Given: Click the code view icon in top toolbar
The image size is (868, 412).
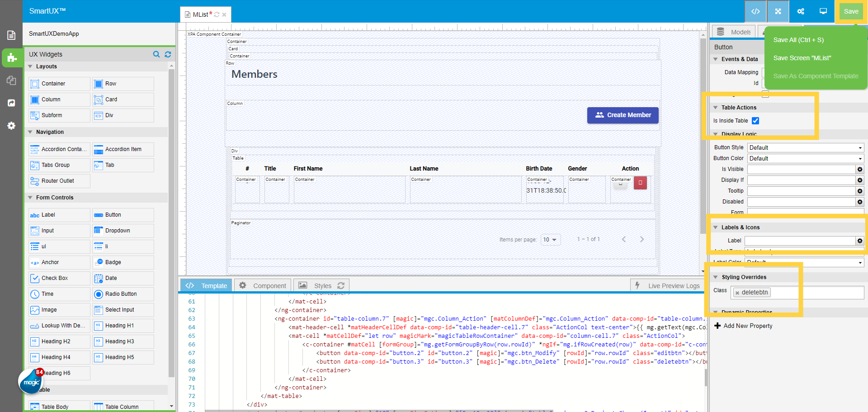Looking at the screenshot, I should tap(755, 11).
